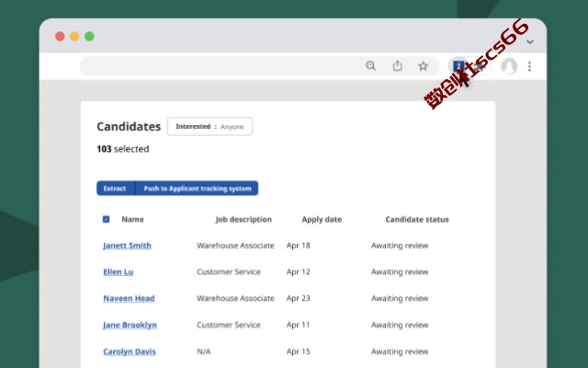Image resolution: width=588 pixels, height=368 pixels.
Task: Click Warehouse Associate in Janett Smith's row
Action: pyautogui.click(x=235, y=246)
